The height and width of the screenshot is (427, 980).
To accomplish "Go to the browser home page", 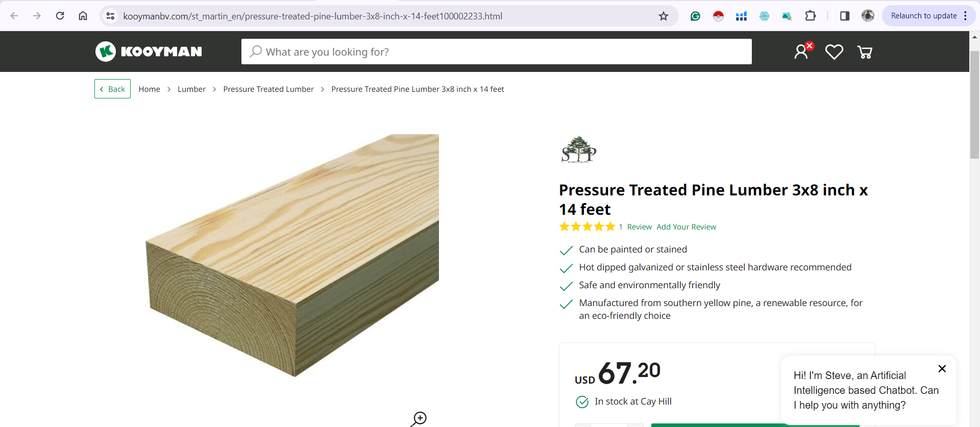I will pos(83,16).
